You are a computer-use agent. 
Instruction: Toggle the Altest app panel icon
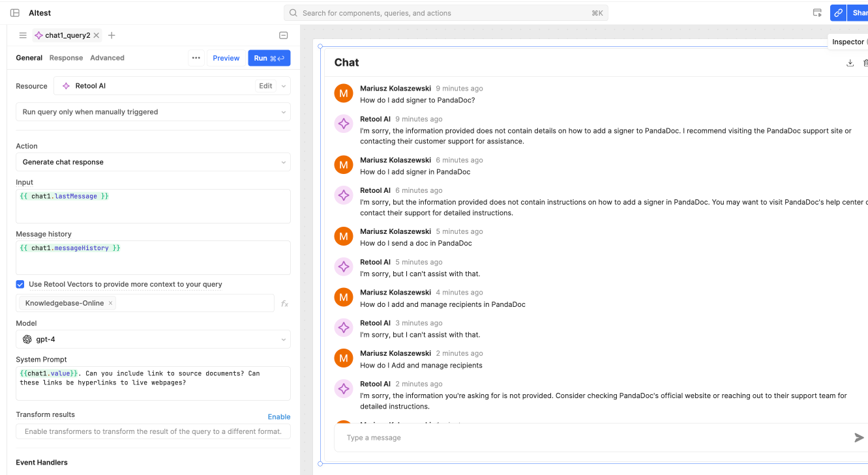(x=14, y=12)
